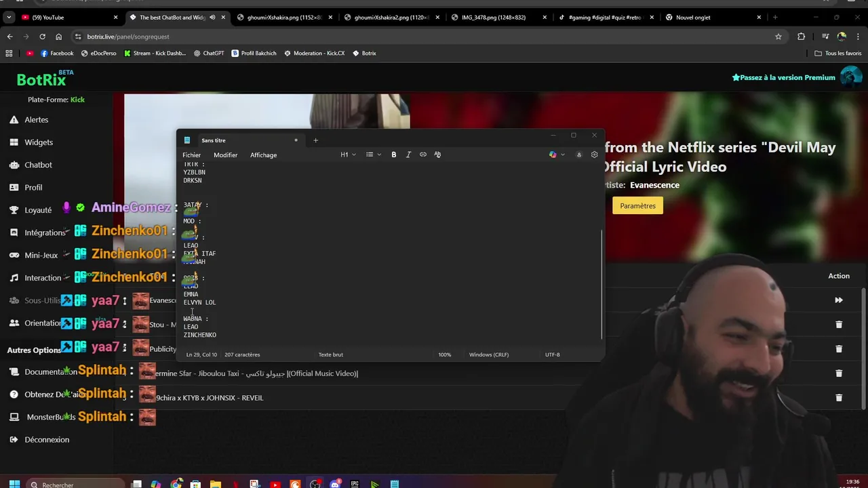Viewport: 868px width, 488px height.
Task: Open Discord from taskbar
Action: [x=335, y=484]
